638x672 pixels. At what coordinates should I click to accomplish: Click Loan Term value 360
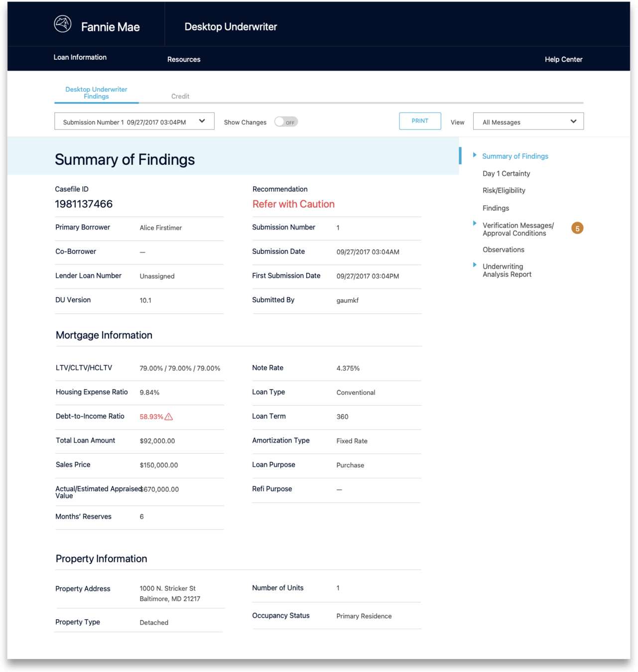point(342,417)
